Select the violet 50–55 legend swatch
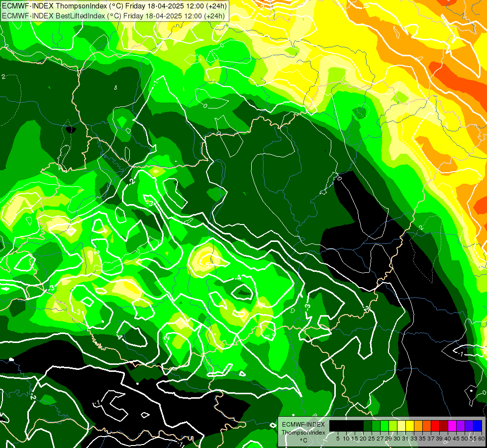Image resolution: width=487 pixels, height=448 pixels. click(469, 426)
